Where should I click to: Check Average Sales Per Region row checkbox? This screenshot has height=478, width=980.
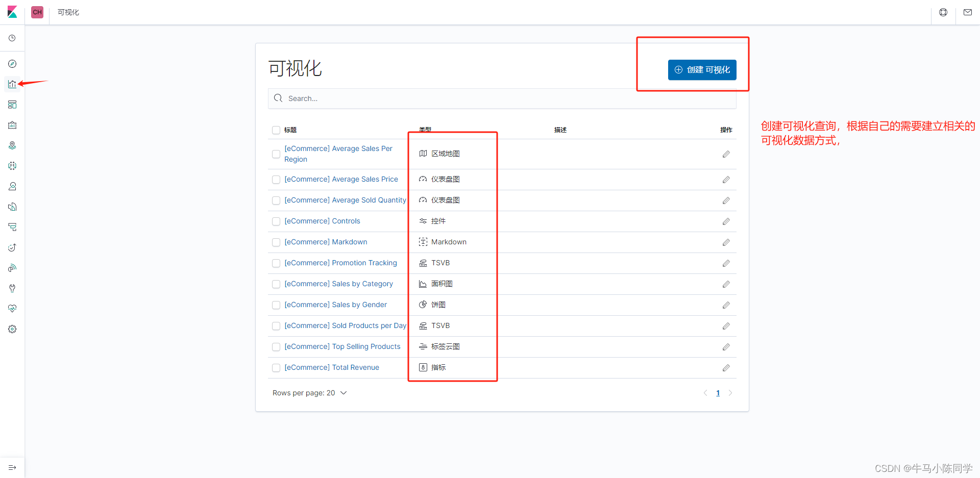coord(276,154)
